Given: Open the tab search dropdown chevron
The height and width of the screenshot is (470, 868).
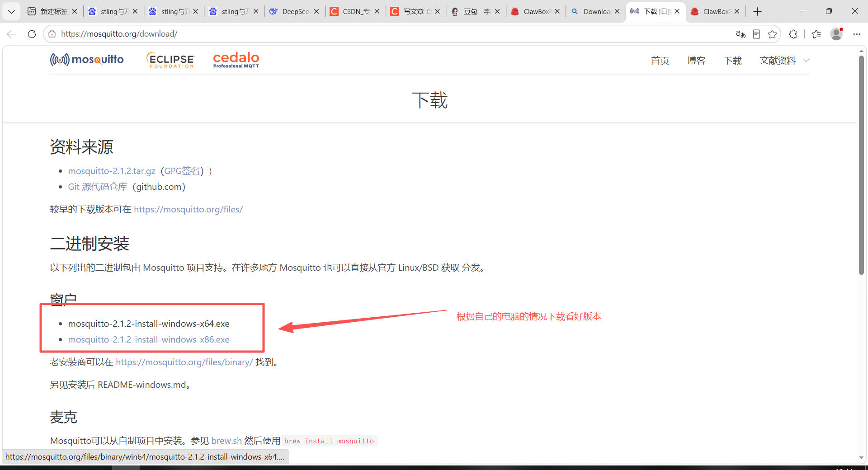Looking at the screenshot, I should (x=11, y=11).
